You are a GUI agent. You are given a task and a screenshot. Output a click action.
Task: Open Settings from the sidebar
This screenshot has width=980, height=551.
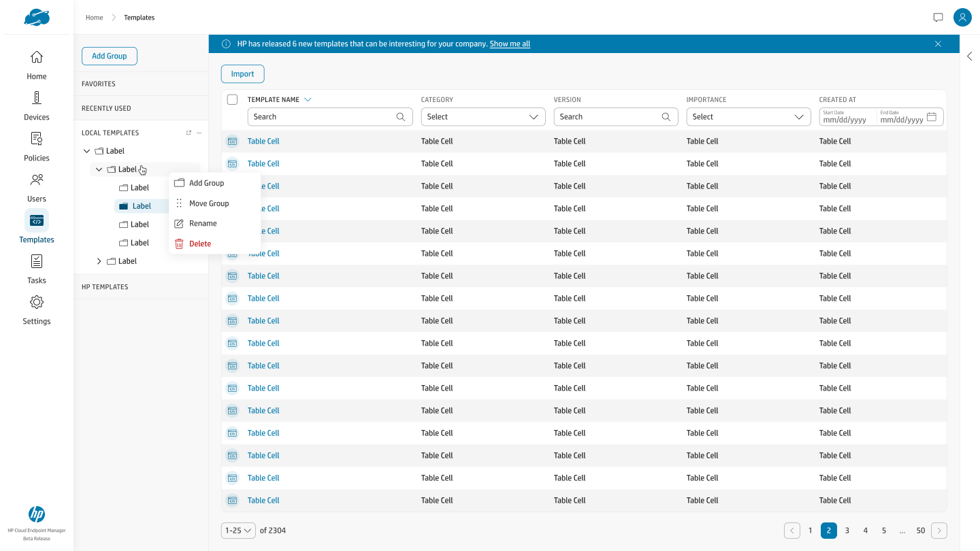click(x=37, y=310)
